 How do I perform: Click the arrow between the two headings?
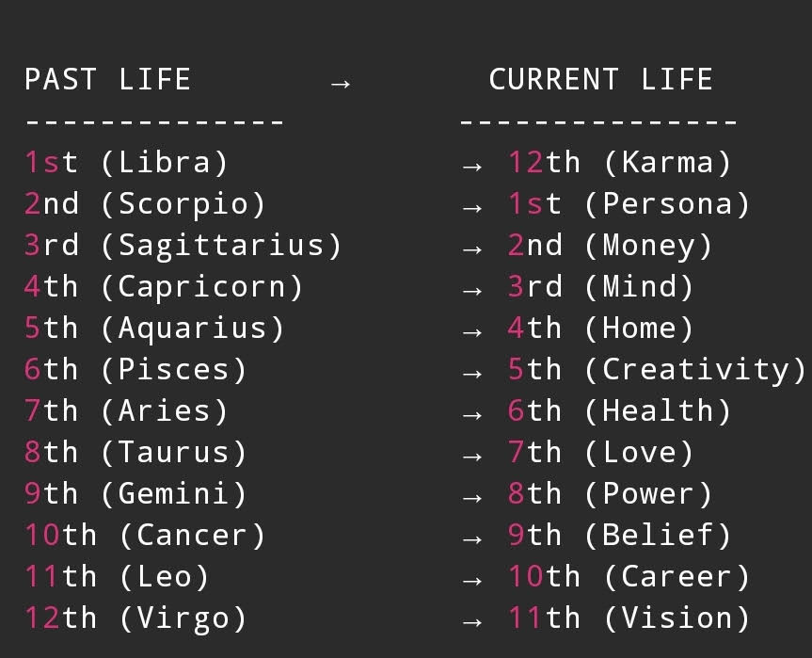point(341,83)
